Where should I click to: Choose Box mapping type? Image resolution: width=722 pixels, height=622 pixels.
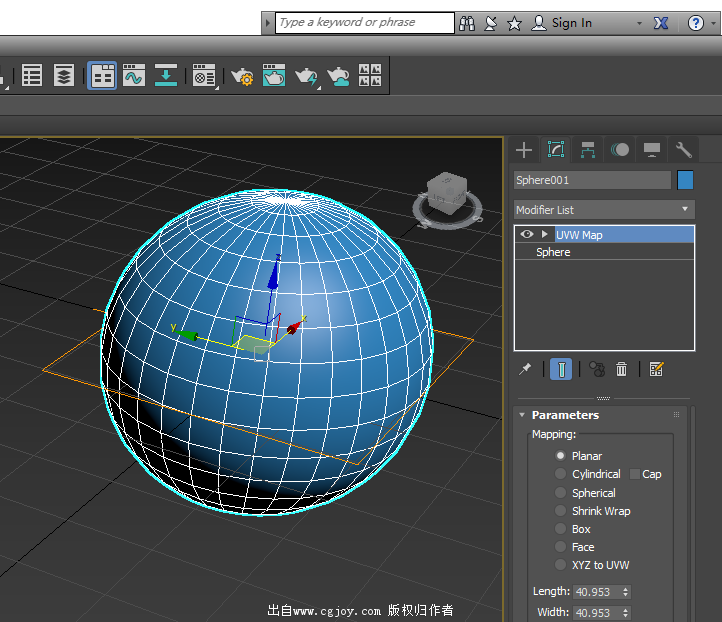coord(561,529)
